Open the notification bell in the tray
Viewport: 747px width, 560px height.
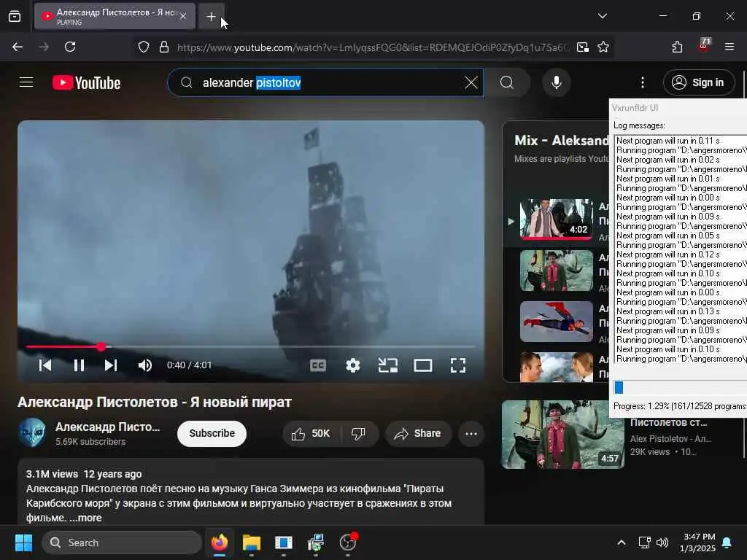727,542
